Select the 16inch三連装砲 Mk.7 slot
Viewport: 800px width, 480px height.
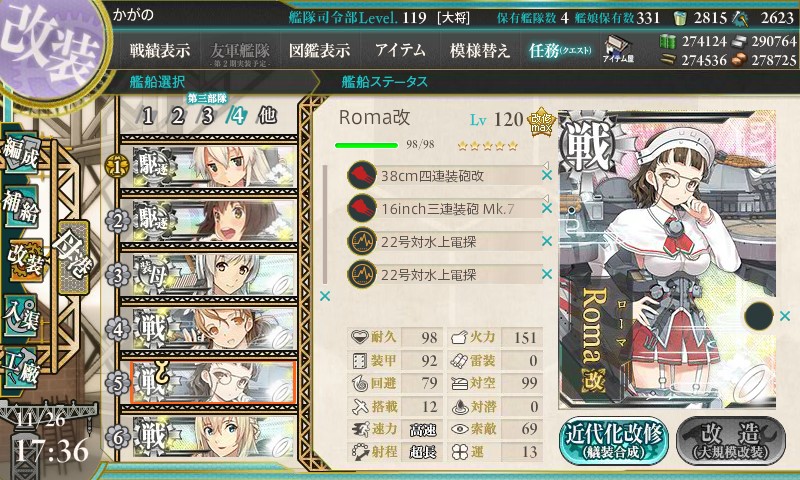tap(444, 209)
